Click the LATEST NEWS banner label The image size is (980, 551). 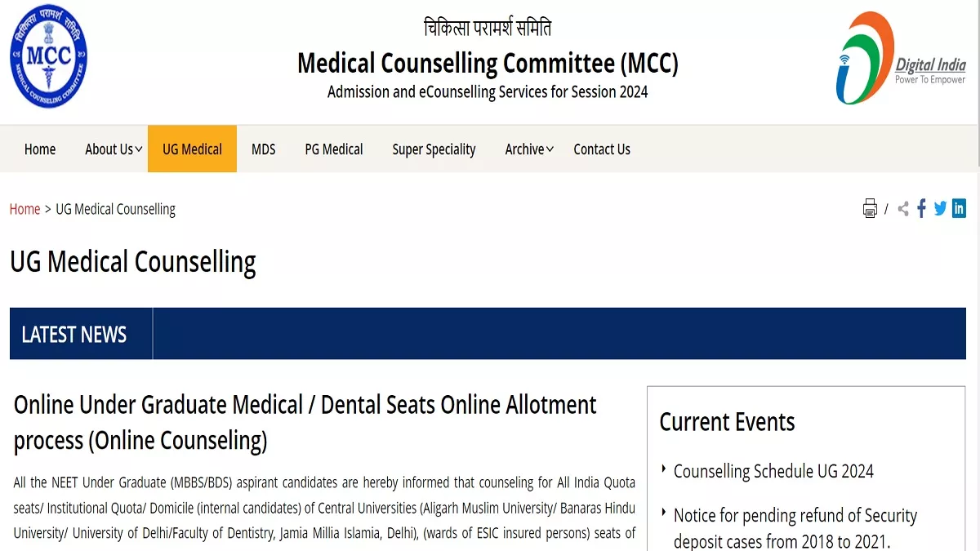74,335
